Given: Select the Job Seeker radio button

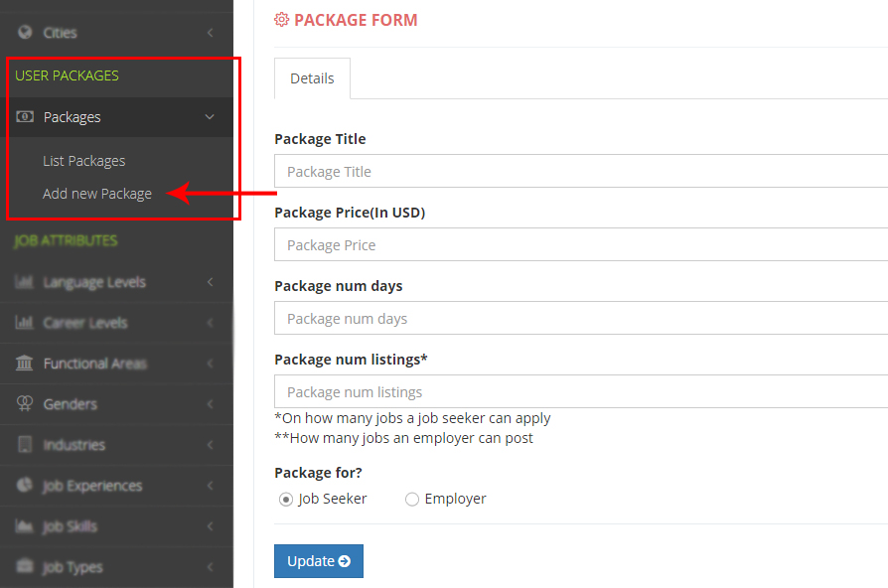Looking at the screenshot, I should click(x=286, y=500).
